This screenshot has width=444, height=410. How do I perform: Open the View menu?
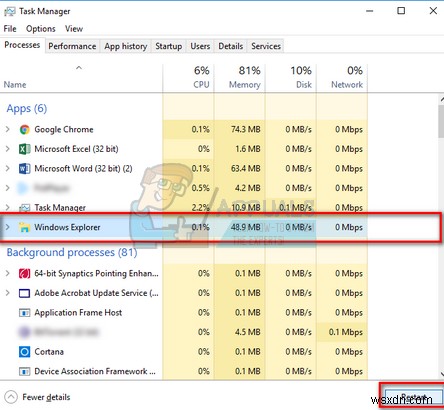[x=74, y=29]
